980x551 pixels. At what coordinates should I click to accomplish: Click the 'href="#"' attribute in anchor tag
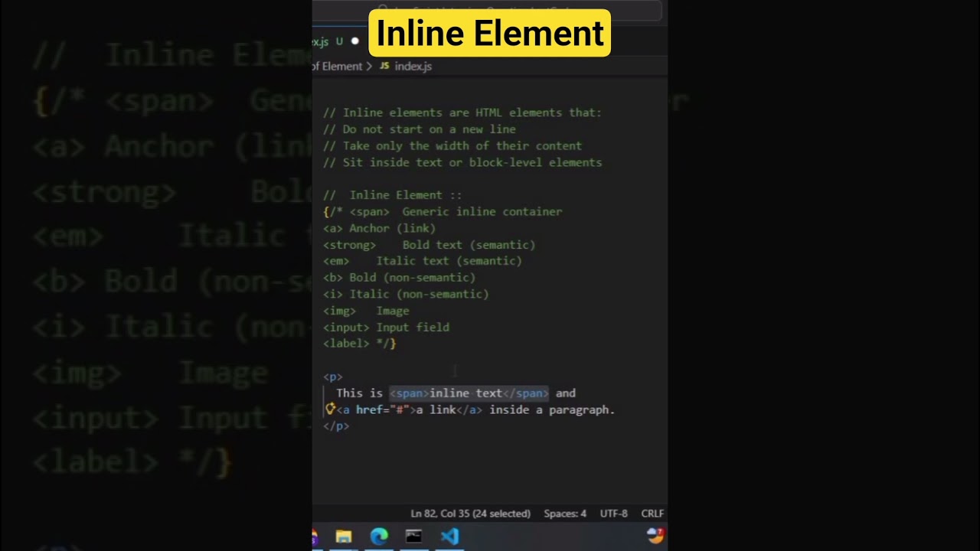click(383, 410)
